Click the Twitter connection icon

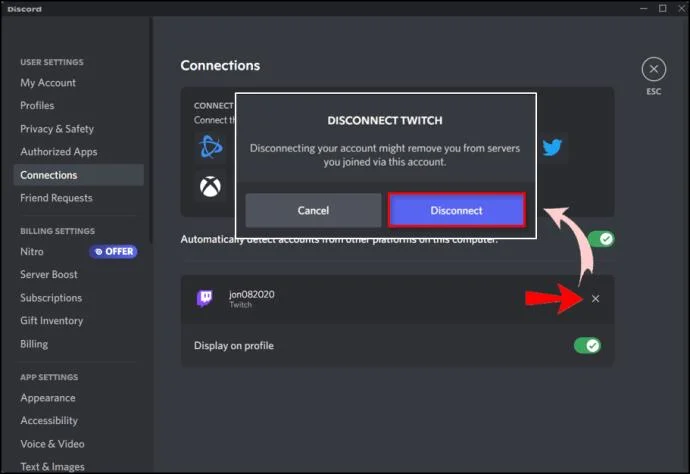click(x=552, y=147)
